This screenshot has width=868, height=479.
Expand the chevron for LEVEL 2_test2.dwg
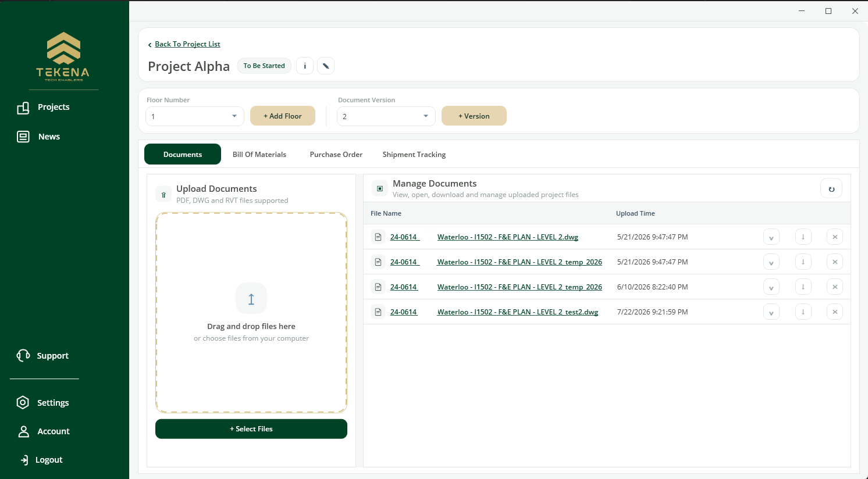click(771, 312)
